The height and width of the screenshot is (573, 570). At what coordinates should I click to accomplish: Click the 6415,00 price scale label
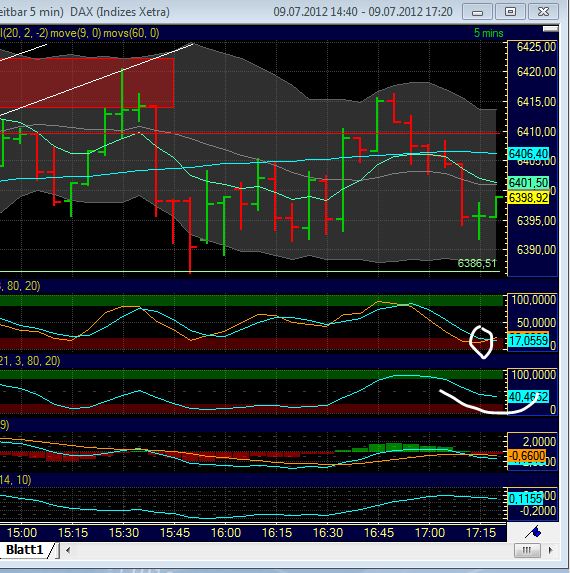point(536,102)
